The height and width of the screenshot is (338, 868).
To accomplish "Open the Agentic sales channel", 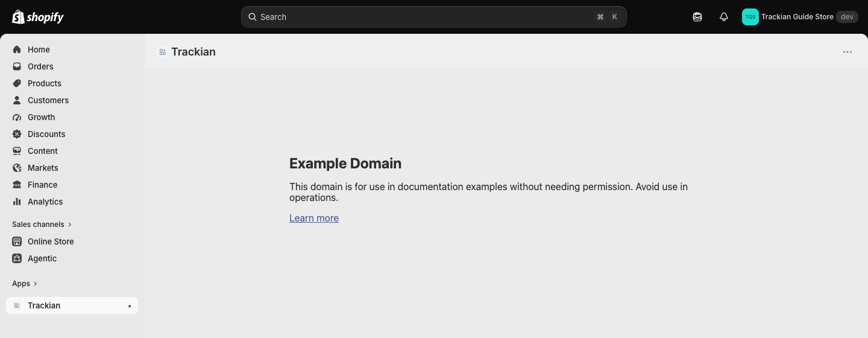I will (72, 258).
